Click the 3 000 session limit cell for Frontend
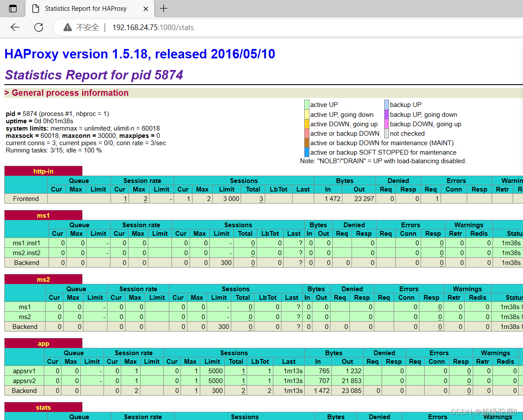This screenshot has width=523, height=420. [x=226, y=199]
